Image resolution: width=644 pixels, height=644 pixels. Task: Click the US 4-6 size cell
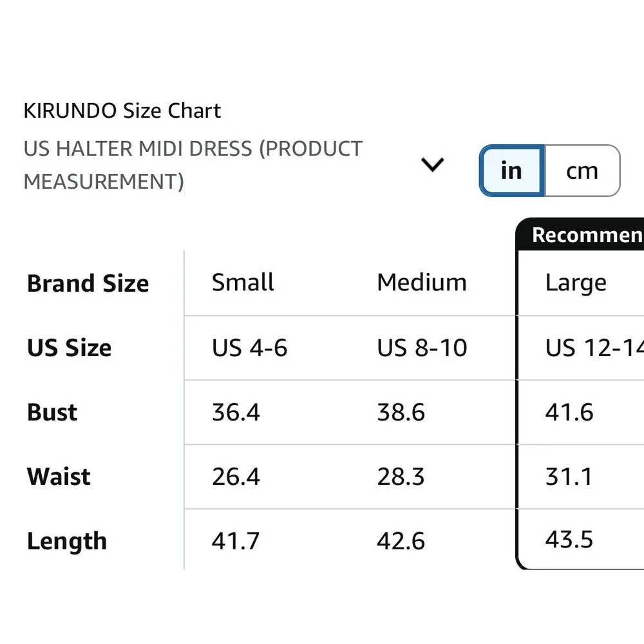(250, 348)
